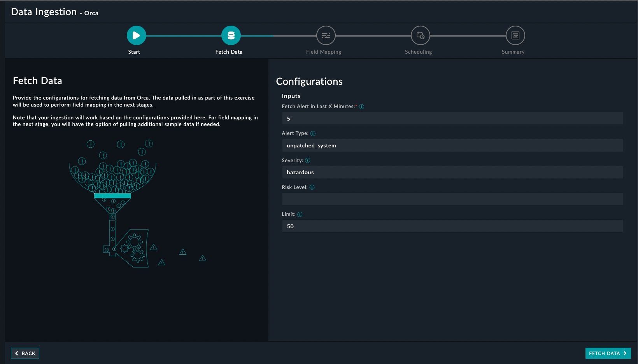Select the Limit field containing 50
The image size is (638, 364).
452,226
